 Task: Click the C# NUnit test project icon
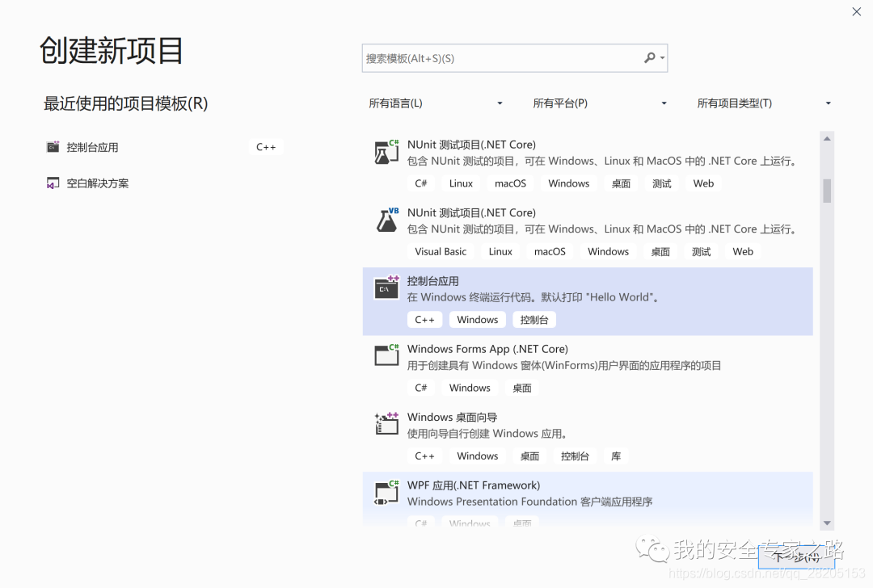coord(386,152)
